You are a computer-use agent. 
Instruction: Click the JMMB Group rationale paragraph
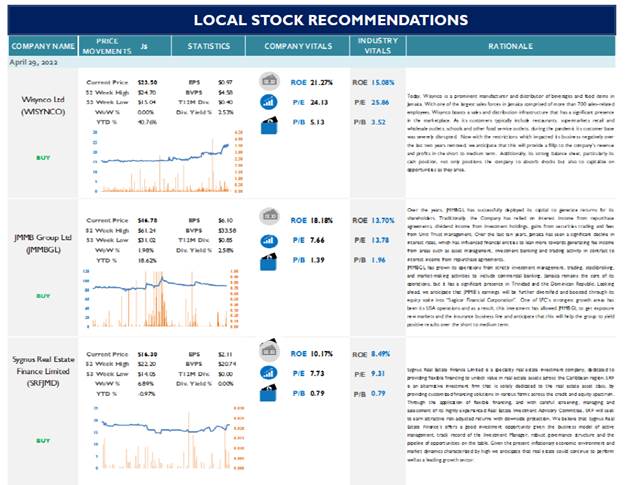(x=511, y=267)
